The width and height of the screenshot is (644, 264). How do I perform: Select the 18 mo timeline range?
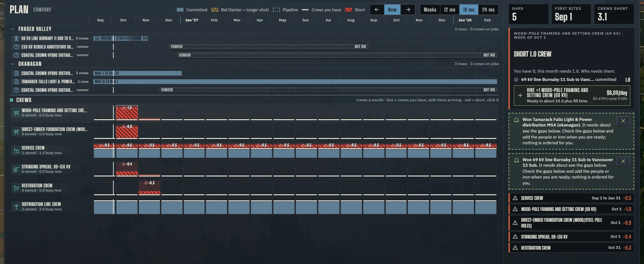(469, 10)
